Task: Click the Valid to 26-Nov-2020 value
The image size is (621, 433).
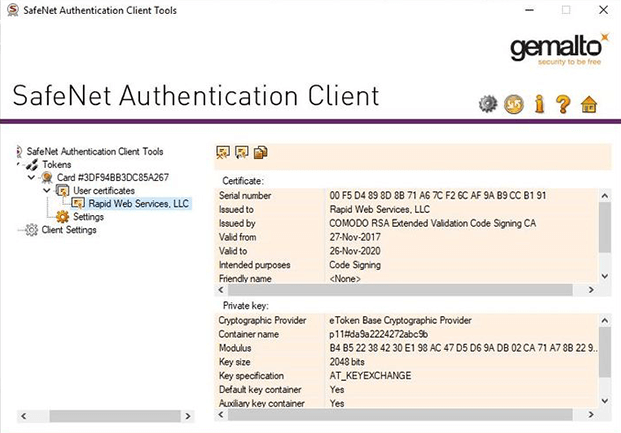Action: [x=355, y=251]
